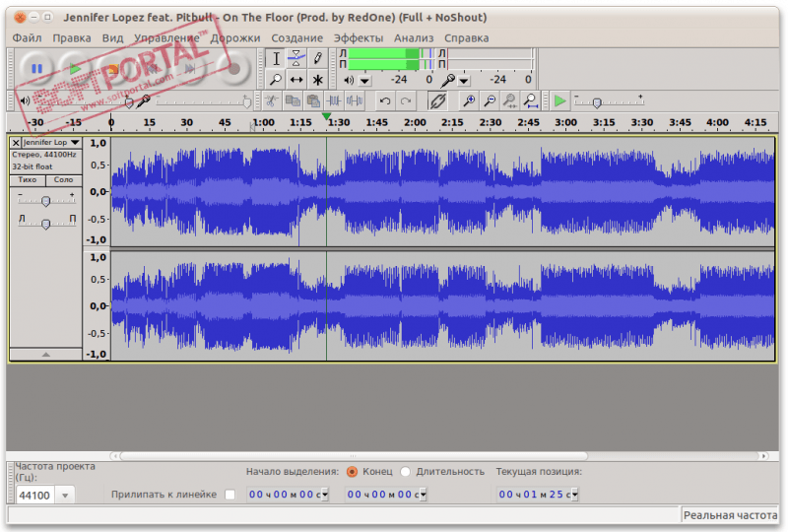The width and height of the screenshot is (788, 532).
Task: Select the Envelope tool
Action: [x=296, y=58]
